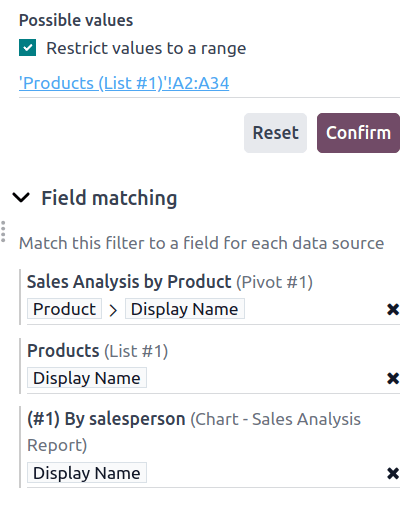Remove field match for Pivot #1
The image size is (417, 507).
tap(393, 309)
